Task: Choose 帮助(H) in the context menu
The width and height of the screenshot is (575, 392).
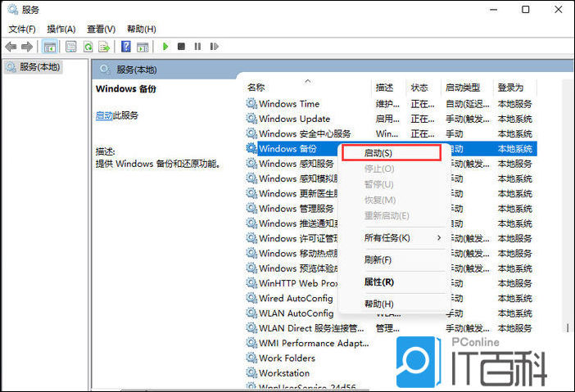Action: click(x=395, y=304)
